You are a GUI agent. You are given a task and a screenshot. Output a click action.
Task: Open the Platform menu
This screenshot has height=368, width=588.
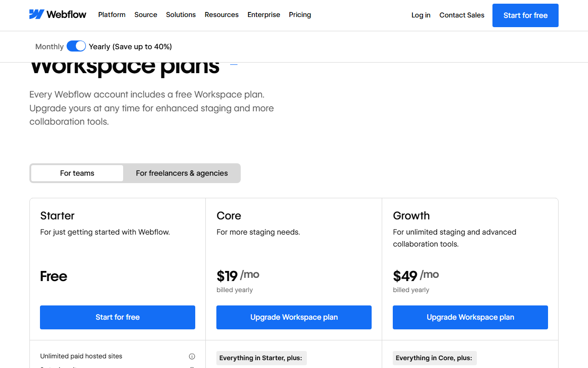click(x=112, y=15)
